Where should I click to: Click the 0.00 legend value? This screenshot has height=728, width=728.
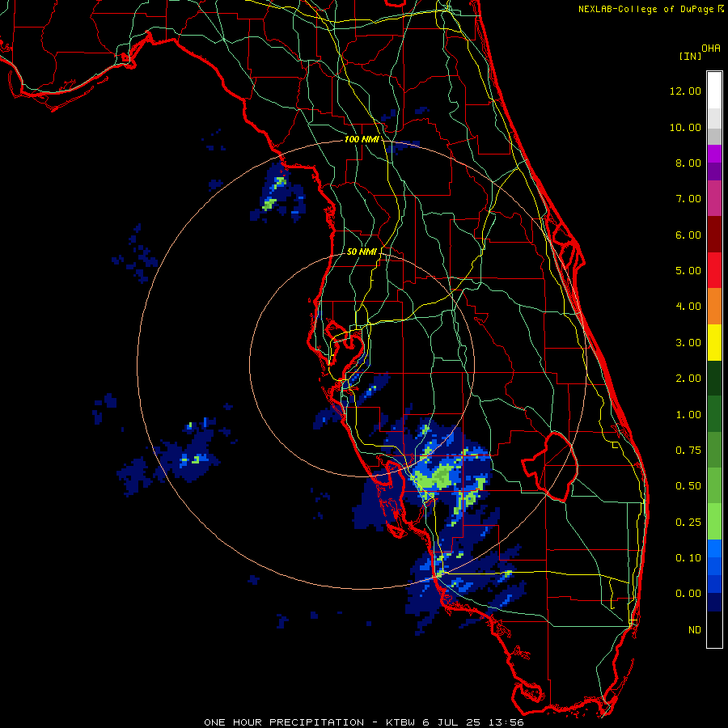coord(688,594)
